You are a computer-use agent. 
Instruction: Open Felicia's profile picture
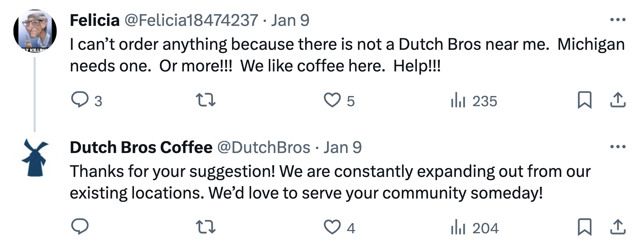(35, 31)
